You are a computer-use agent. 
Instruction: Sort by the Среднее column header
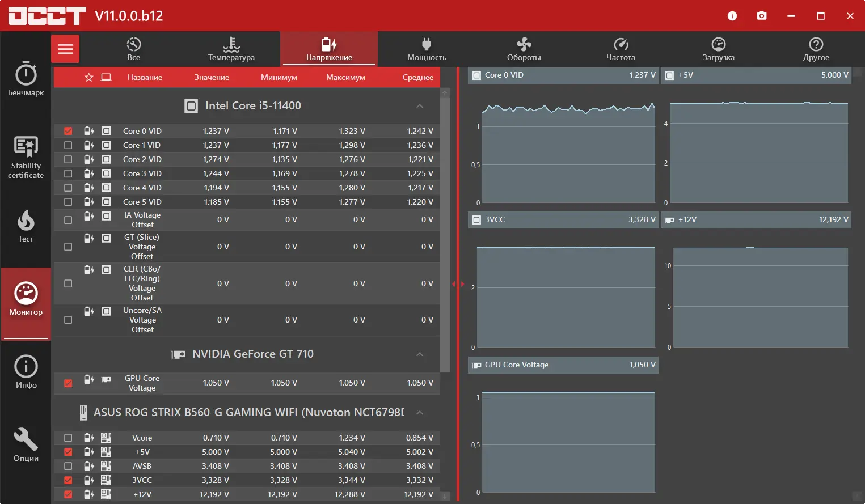418,77
